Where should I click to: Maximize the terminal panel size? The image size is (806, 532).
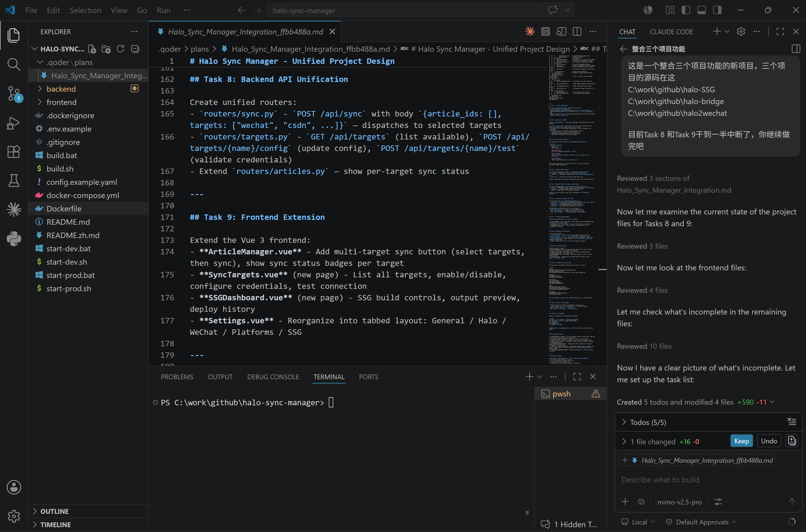tap(577, 377)
